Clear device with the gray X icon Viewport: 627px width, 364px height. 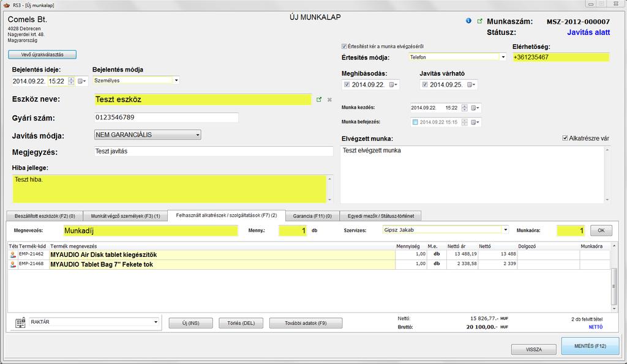[x=329, y=100]
